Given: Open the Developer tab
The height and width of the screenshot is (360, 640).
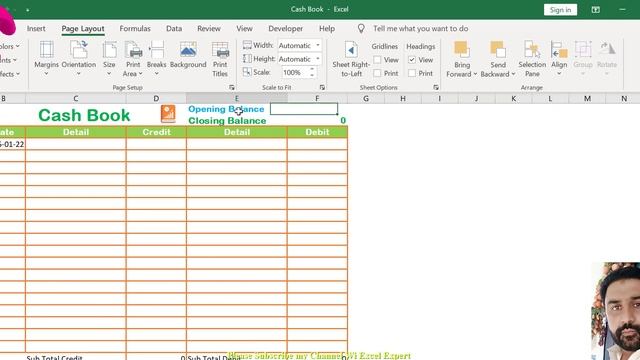Looking at the screenshot, I should click(285, 29).
